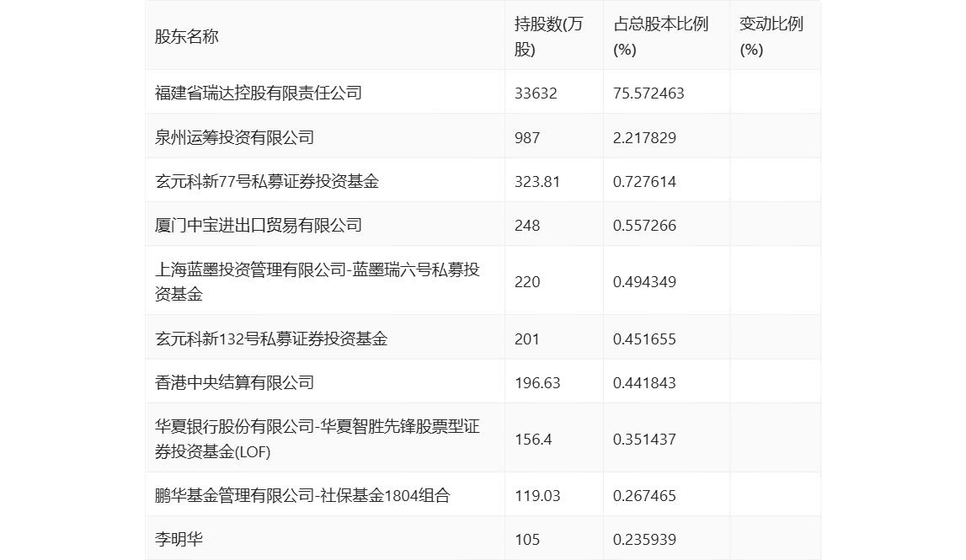Select shareholder name 李明华
966x560 pixels.
[179, 539]
